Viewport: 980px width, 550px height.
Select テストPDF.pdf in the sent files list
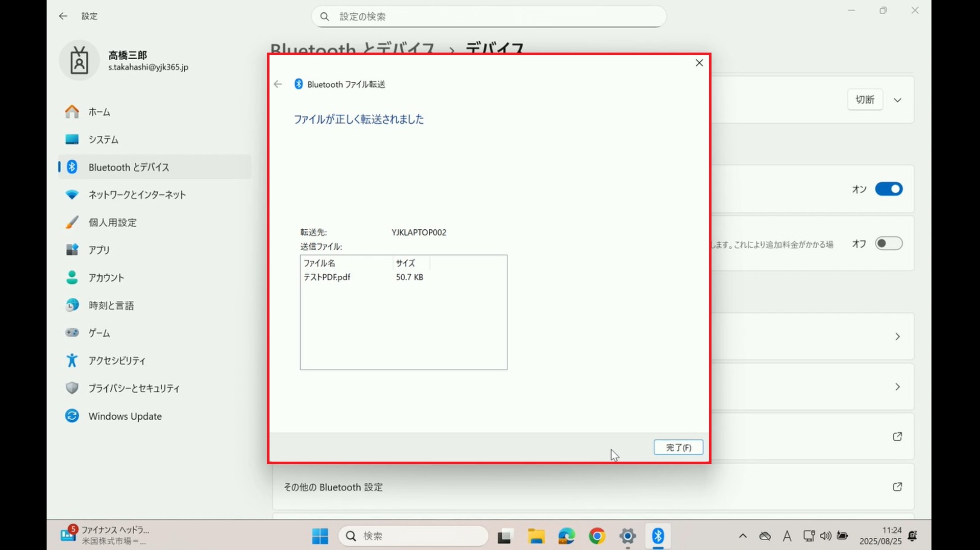[327, 277]
